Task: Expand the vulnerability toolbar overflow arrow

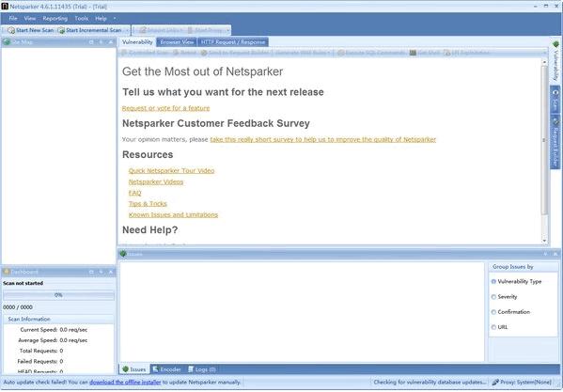Action: coord(545,53)
